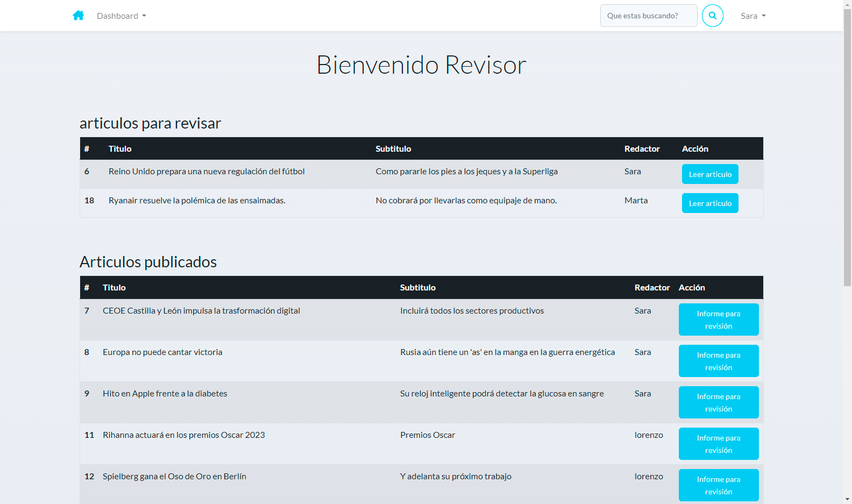Click the Titulo header in articulos para revisar
Image resolution: width=852 pixels, height=504 pixels.
120,149
